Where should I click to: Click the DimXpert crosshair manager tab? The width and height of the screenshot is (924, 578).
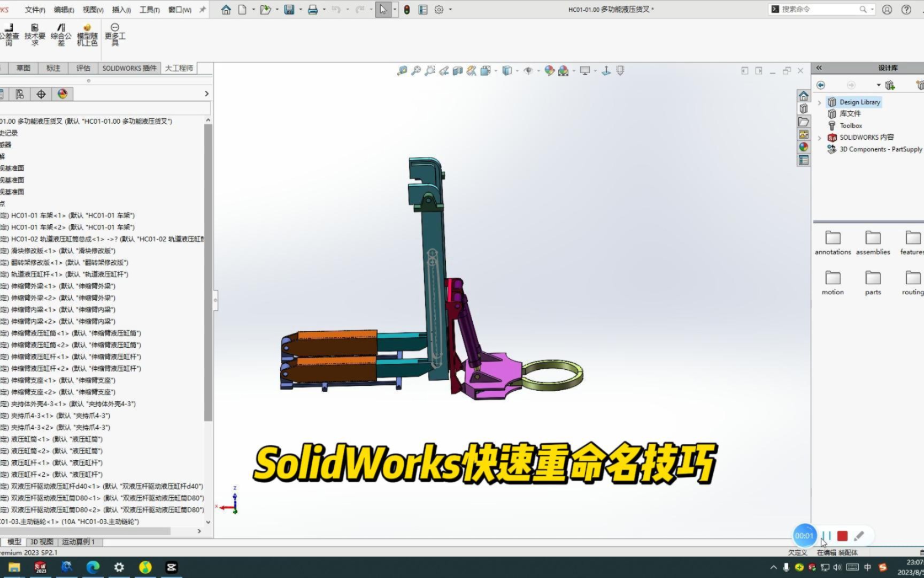41,94
